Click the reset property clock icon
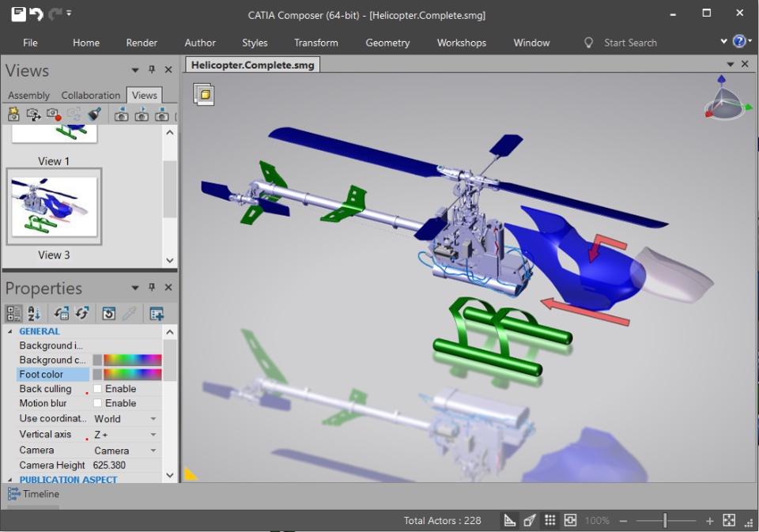Viewport: 759px width, 532px height. [108, 314]
